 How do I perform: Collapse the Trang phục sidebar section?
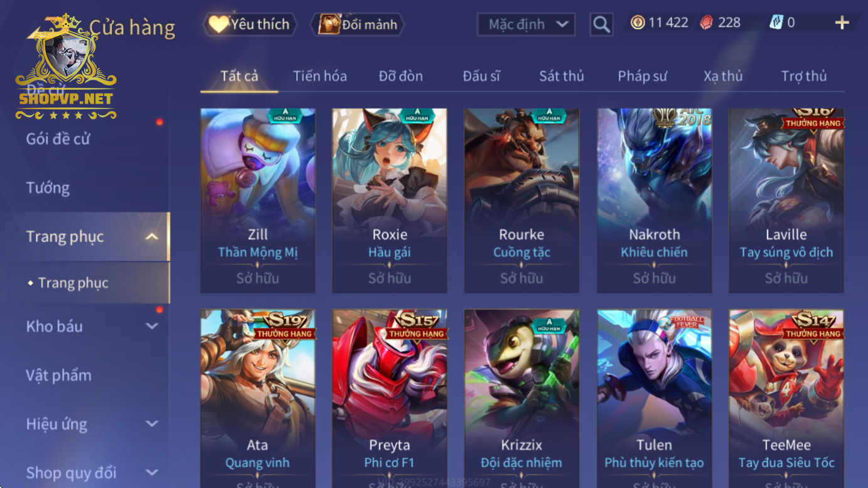pyautogui.click(x=151, y=237)
